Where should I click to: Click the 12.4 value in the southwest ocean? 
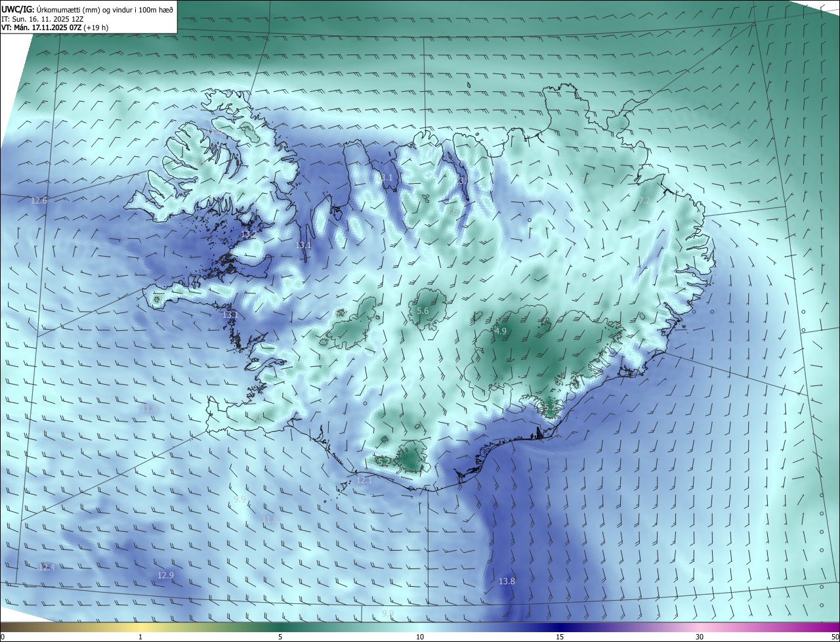(x=47, y=567)
